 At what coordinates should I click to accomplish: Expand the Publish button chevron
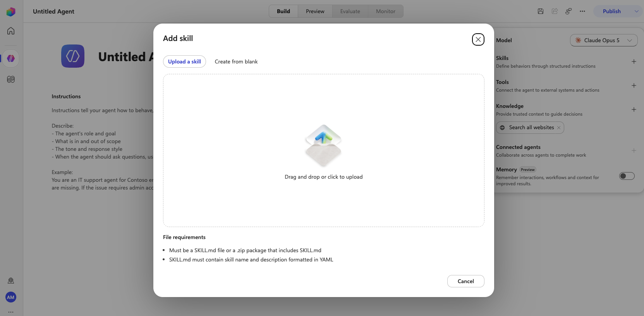(x=637, y=11)
